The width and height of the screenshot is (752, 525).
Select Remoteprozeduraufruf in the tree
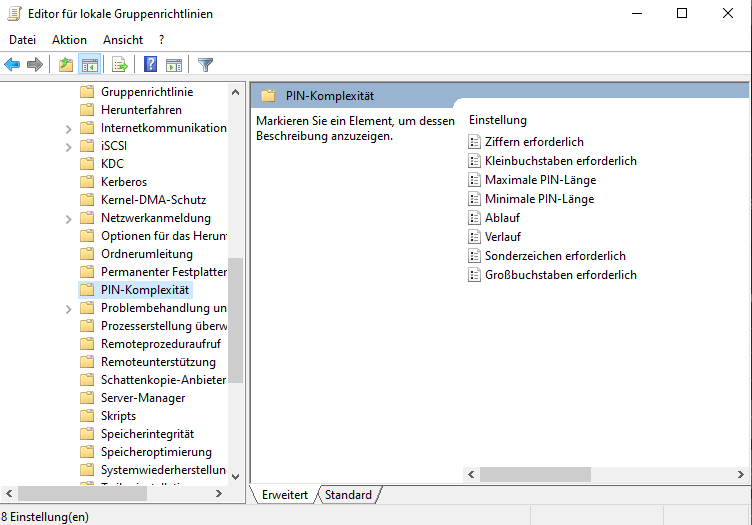(x=161, y=344)
